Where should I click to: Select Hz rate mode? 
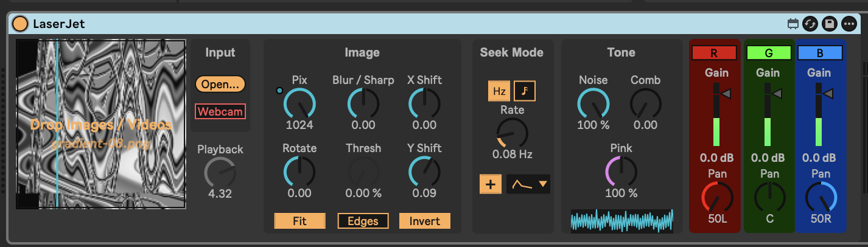499,91
